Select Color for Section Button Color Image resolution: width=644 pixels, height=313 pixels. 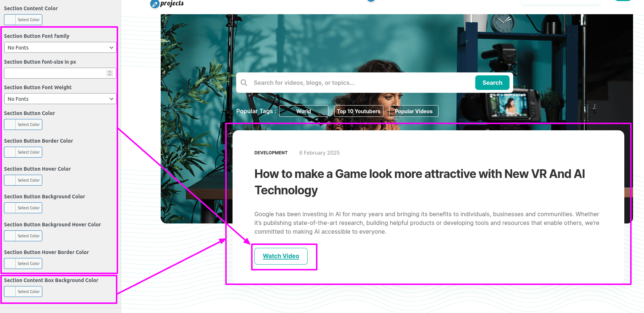tap(23, 124)
